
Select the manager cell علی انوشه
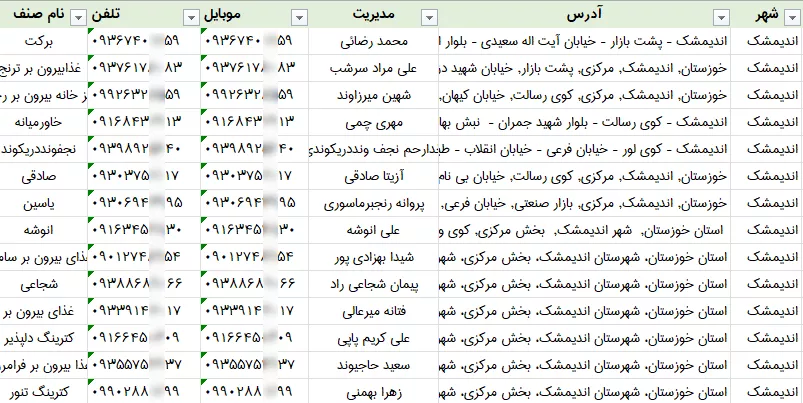[374, 230]
